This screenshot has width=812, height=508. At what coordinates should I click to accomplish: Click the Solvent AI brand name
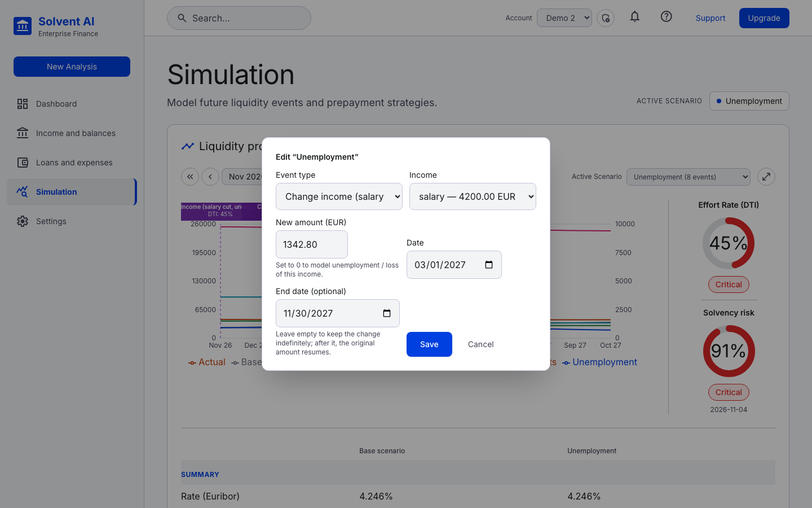coord(67,21)
